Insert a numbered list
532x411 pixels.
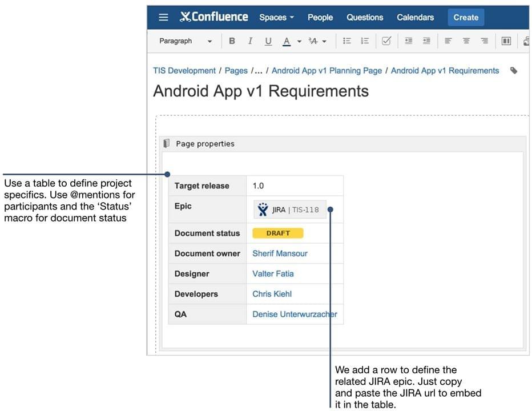point(365,41)
